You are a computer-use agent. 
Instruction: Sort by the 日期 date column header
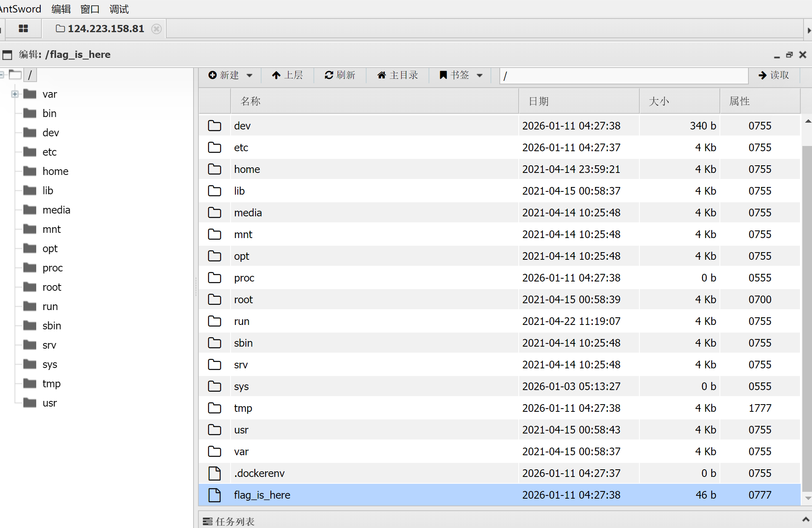[538, 101]
